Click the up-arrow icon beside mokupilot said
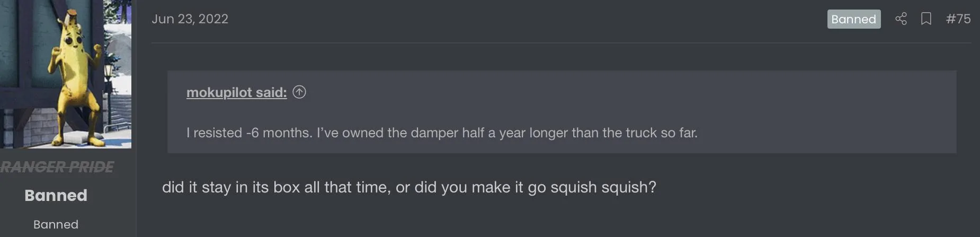980x237 pixels. pyautogui.click(x=299, y=92)
